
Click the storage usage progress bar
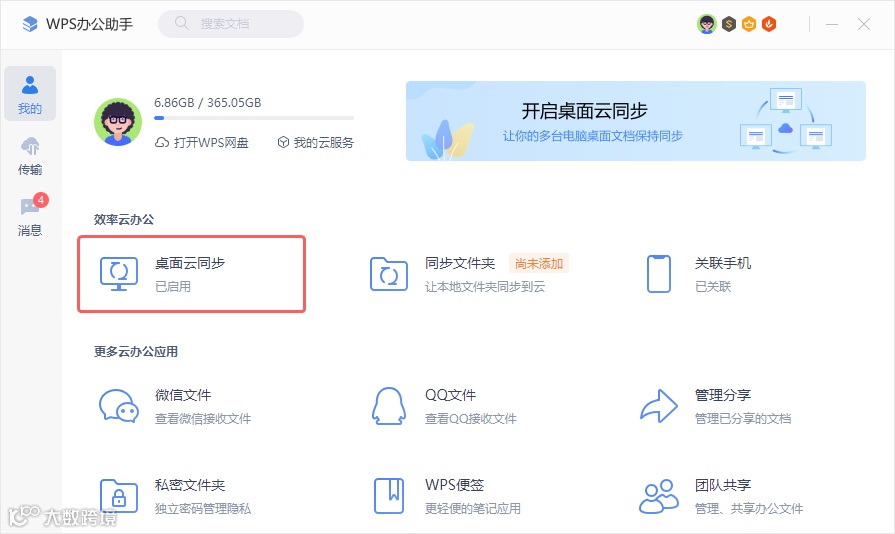point(254,118)
